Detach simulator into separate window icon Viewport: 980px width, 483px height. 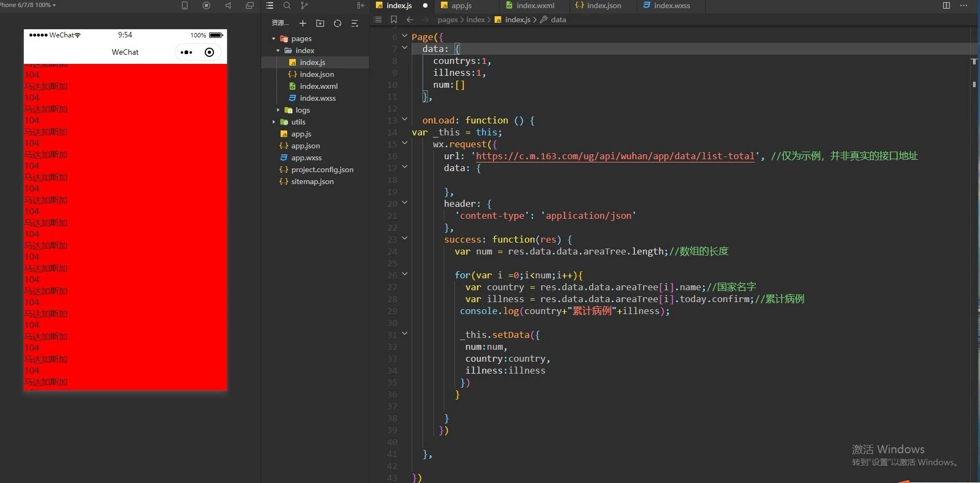(x=250, y=5)
